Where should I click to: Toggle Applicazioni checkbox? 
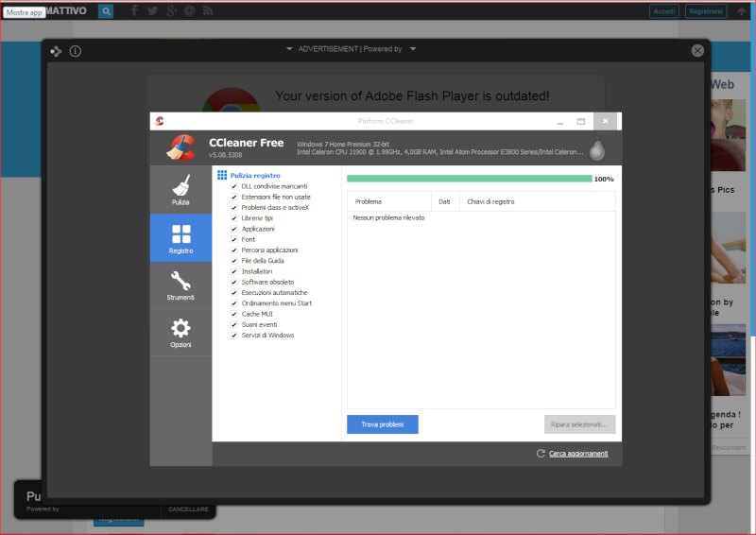[x=233, y=229]
